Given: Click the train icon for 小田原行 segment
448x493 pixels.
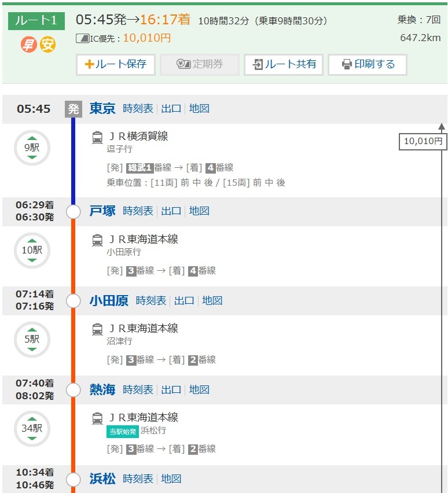Looking at the screenshot, I should click(x=97, y=240).
